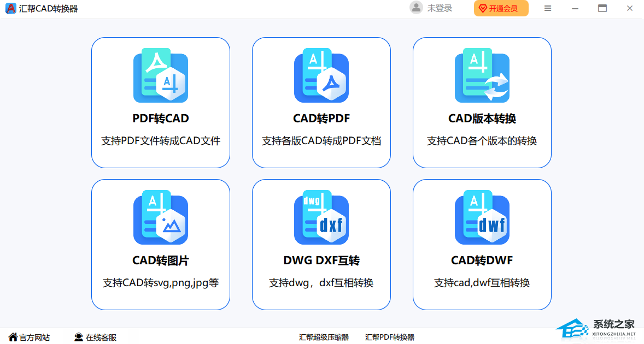Open 汇帮超级压缩器 link
The image size is (644, 344).
click(324, 337)
